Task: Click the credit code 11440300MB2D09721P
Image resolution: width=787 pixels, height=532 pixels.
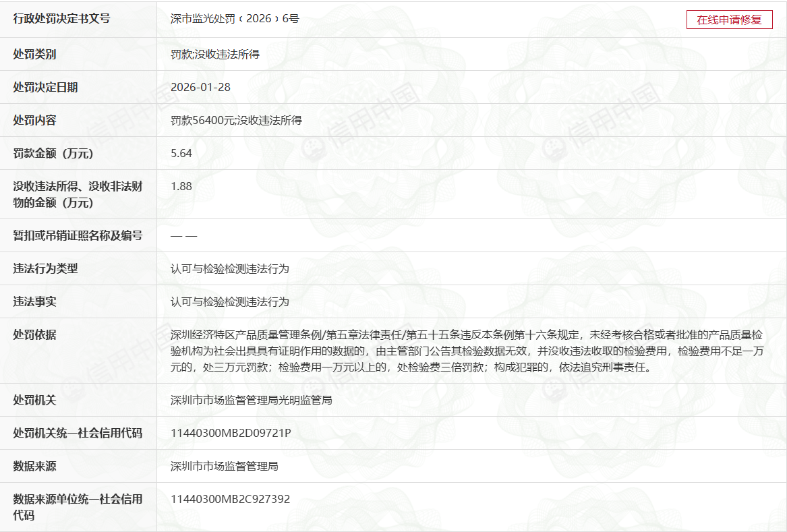Action: (231, 433)
